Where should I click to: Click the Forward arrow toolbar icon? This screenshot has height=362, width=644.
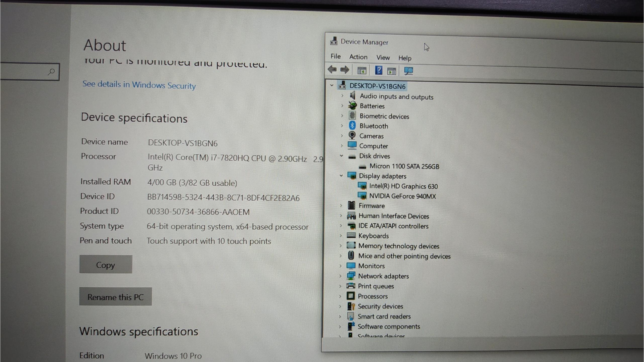[x=345, y=70]
